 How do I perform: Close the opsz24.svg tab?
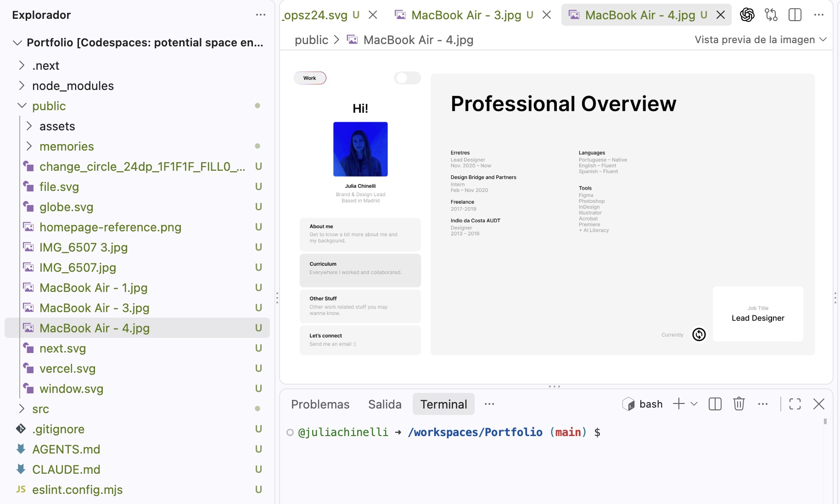click(373, 15)
